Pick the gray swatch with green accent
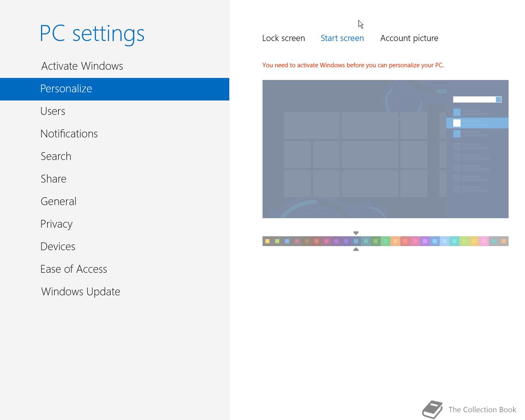 point(277,241)
